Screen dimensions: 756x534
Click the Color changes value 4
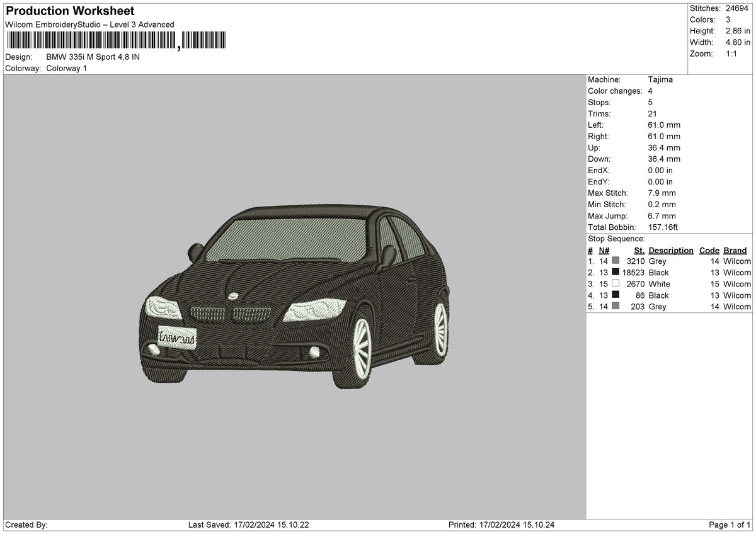(x=650, y=91)
